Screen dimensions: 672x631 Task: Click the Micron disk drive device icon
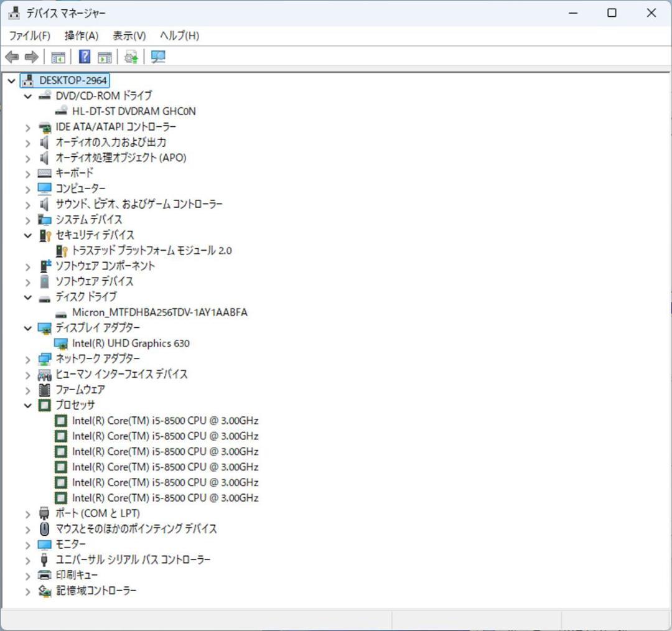pos(62,312)
